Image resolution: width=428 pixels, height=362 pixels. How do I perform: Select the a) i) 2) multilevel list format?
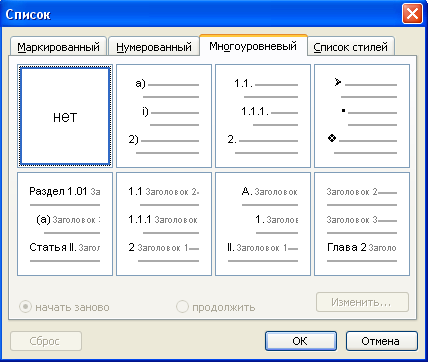click(x=164, y=116)
